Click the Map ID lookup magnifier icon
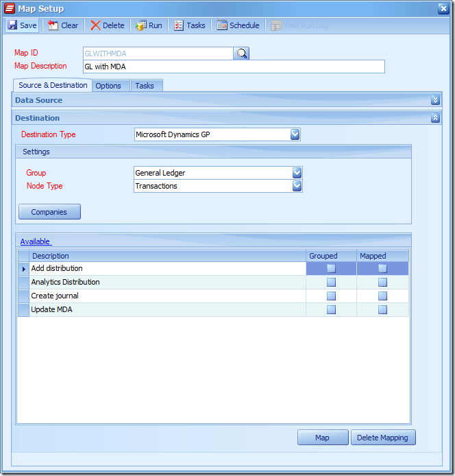This screenshot has width=455, height=476. pos(241,53)
